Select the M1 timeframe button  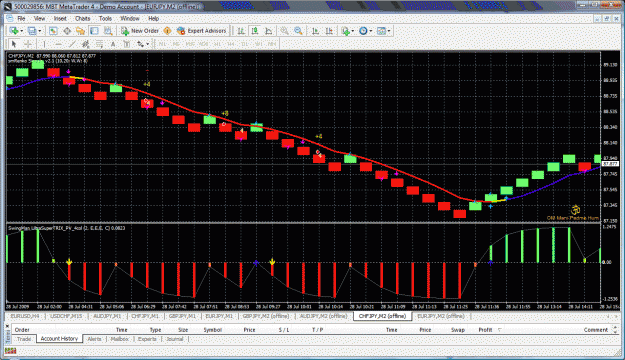[162, 44]
